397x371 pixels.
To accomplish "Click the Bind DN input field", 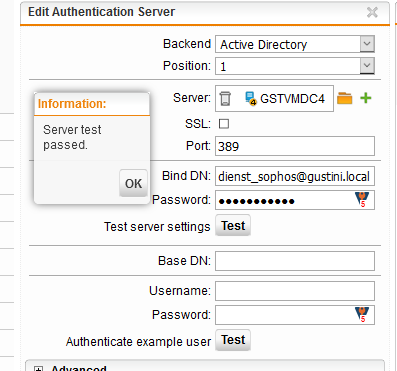I will (x=295, y=176).
